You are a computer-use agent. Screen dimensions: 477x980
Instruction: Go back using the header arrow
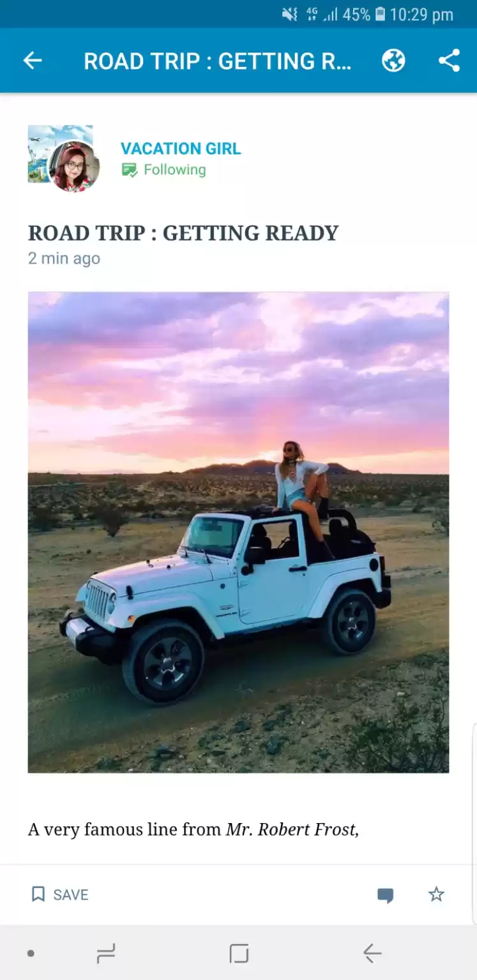coord(33,61)
